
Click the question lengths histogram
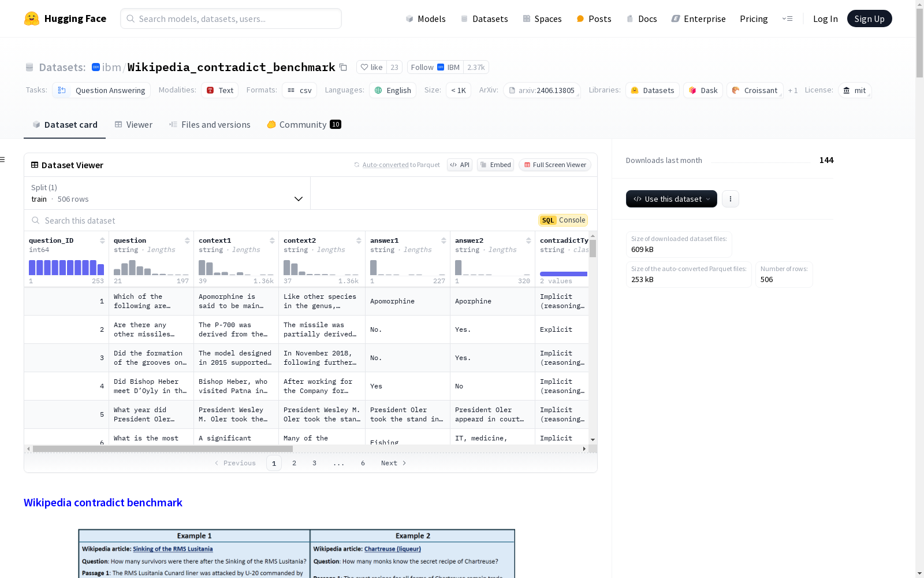tap(151, 267)
